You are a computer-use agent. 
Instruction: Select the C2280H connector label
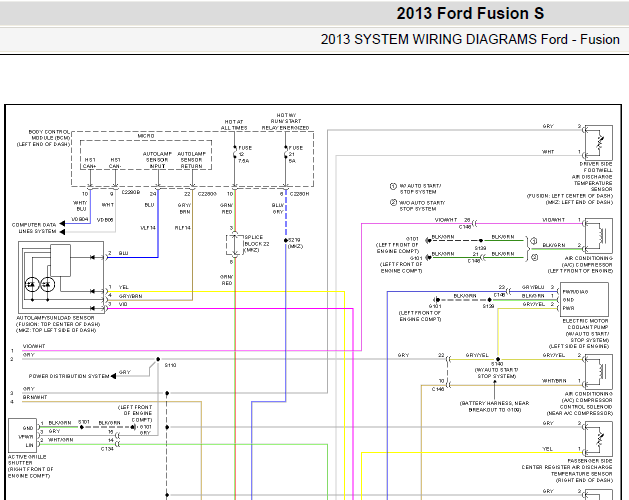click(299, 194)
